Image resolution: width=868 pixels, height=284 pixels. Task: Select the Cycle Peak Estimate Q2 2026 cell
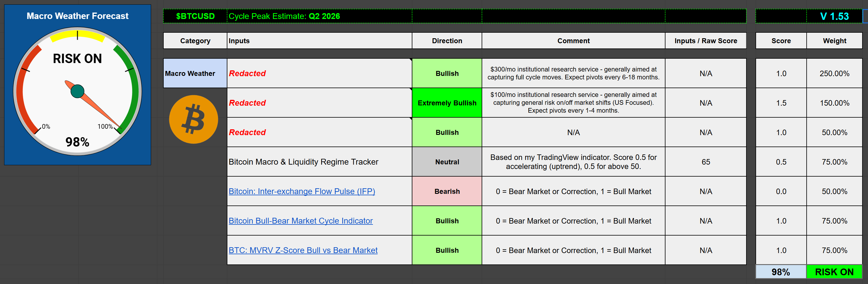tap(319, 16)
